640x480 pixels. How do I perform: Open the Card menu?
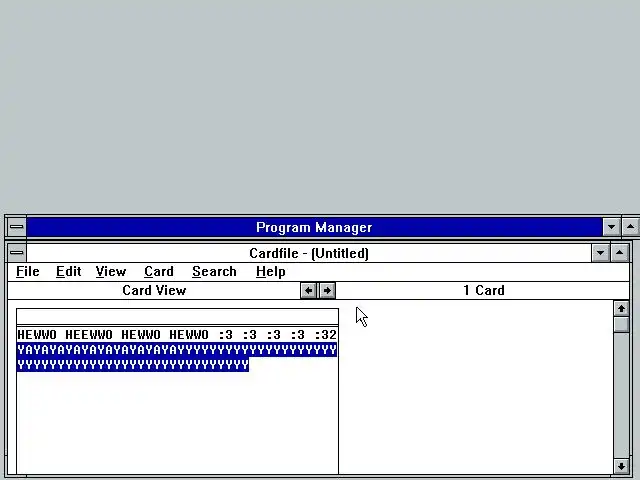click(159, 271)
